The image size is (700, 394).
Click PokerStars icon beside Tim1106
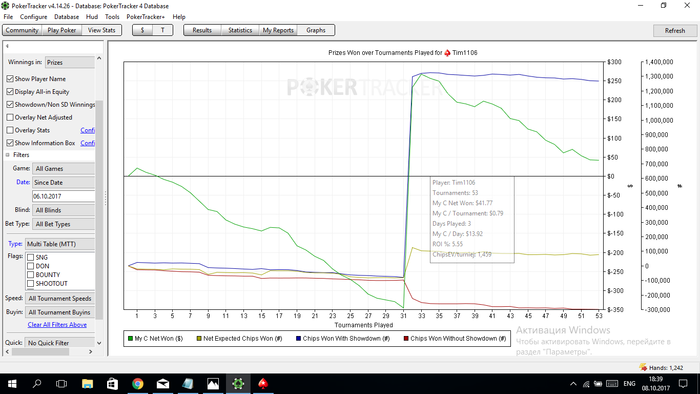click(x=447, y=53)
